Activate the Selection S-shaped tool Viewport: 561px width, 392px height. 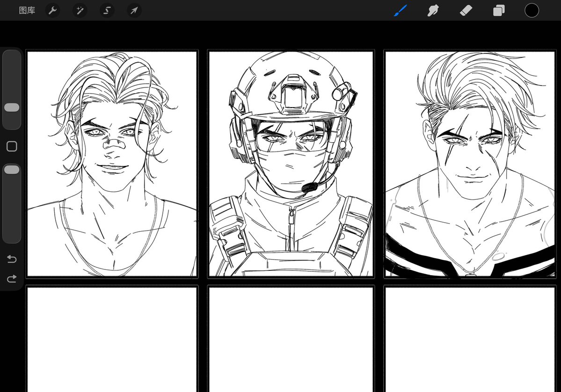tap(107, 10)
